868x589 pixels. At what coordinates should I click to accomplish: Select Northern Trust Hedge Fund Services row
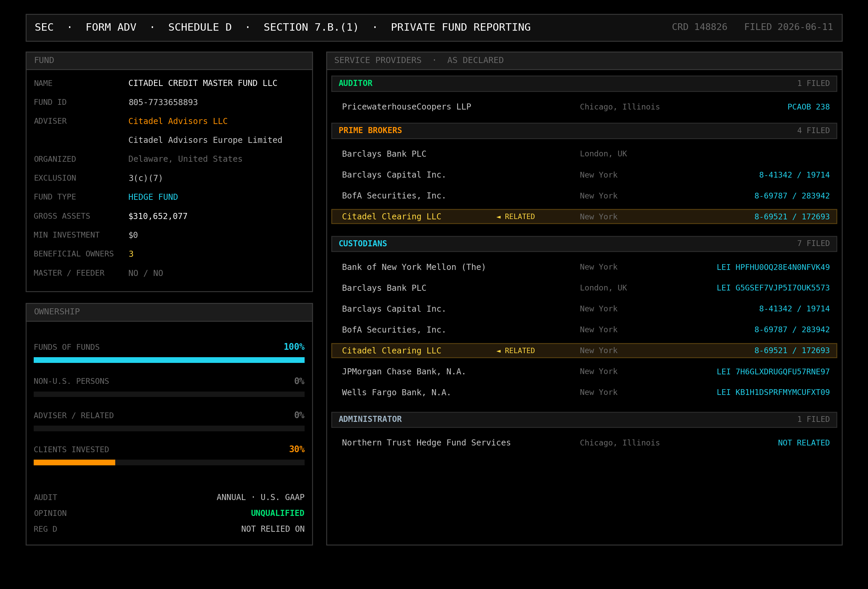(584, 443)
